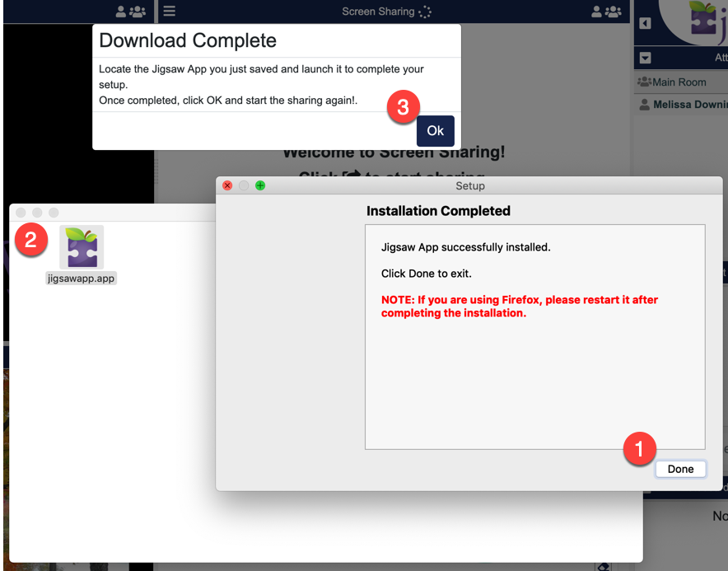The width and height of the screenshot is (728, 571).
Task: Click Done to exit the Setup installer
Action: pos(680,469)
